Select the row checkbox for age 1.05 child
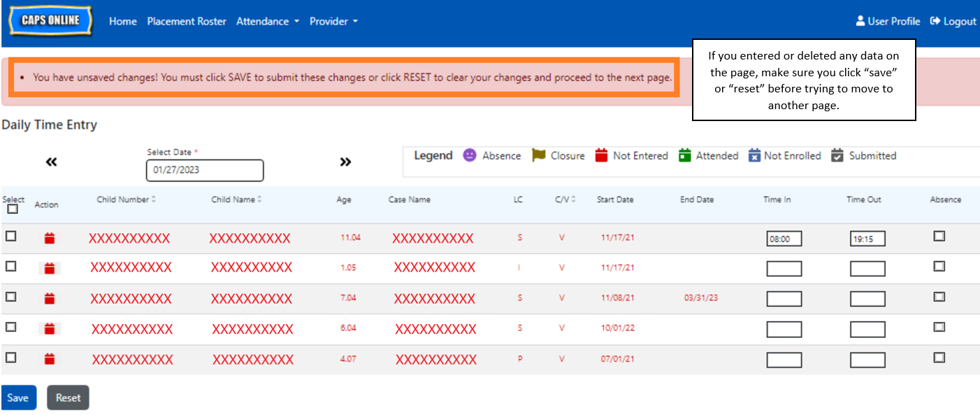The height and width of the screenshot is (415, 980). [11, 266]
